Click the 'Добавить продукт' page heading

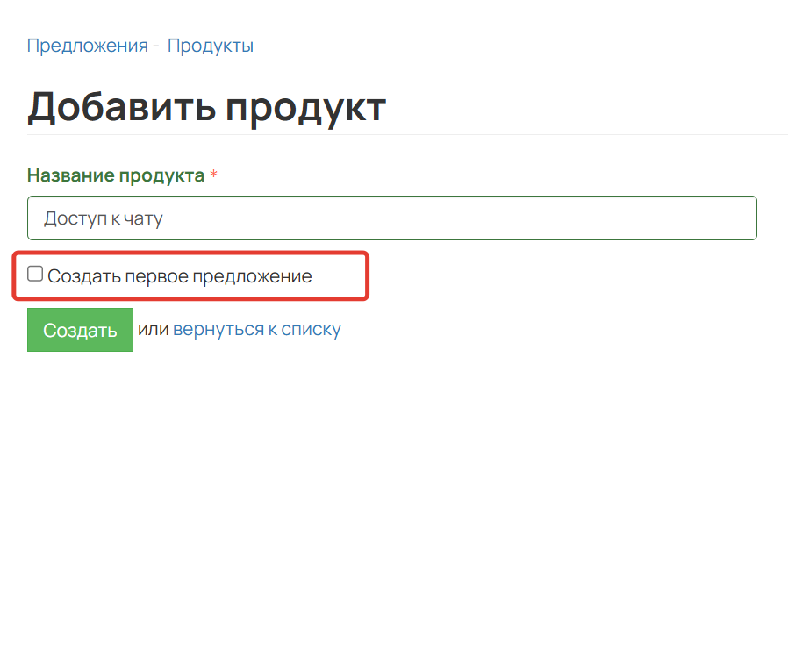(x=207, y=106)
